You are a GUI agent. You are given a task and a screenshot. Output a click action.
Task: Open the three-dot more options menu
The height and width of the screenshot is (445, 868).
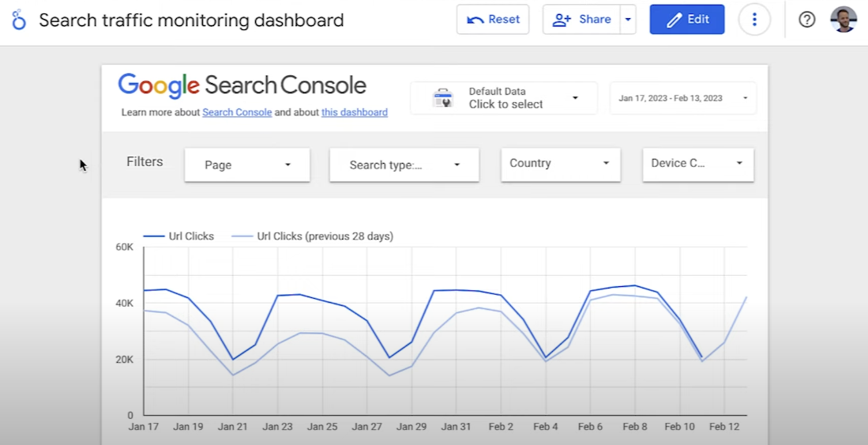pos(754,20)
